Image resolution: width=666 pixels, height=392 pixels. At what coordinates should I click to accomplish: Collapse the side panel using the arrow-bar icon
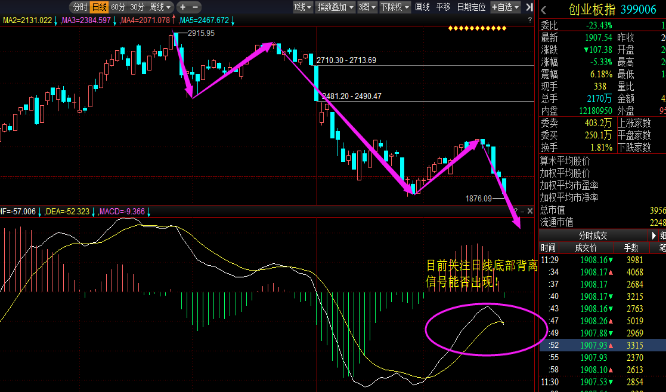[x=529, y=7]
